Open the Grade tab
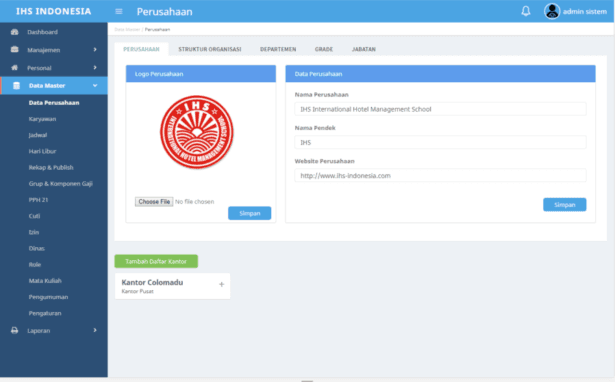This screenshot has height=382, width=615. (x=324, y=49)
